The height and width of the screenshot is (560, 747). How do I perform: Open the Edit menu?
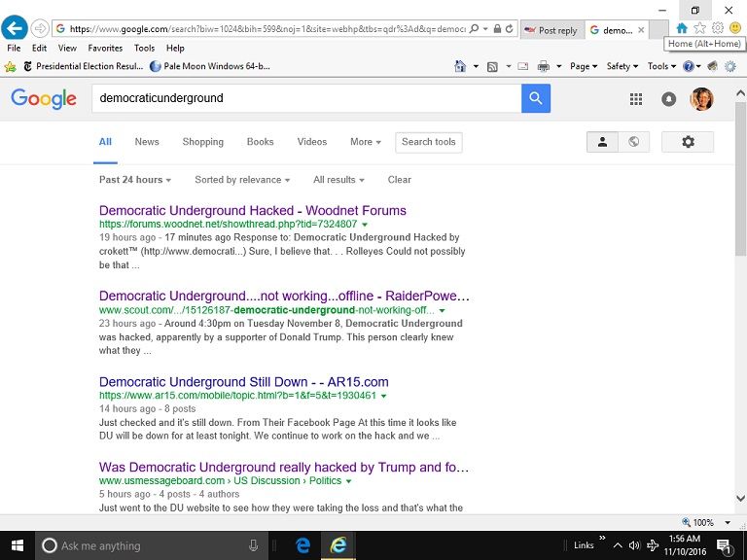[39, 48]
